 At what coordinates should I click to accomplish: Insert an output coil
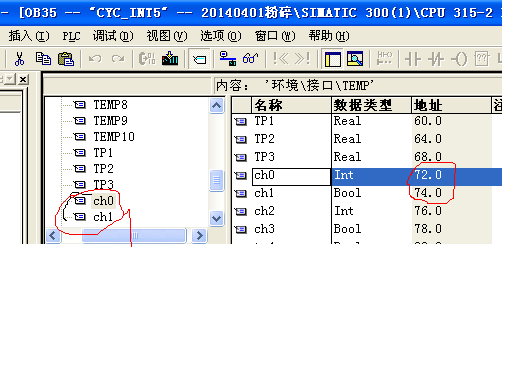click(459, 60)
